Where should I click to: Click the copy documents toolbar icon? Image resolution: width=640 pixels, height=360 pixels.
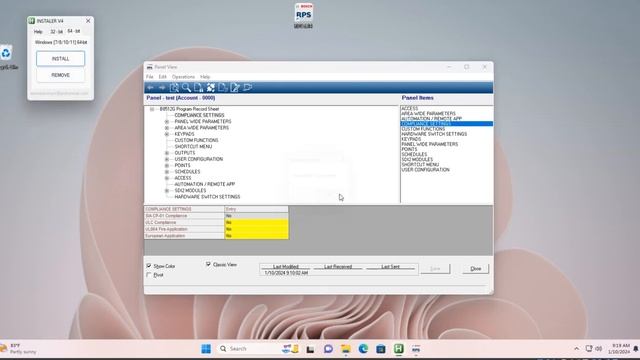click(x=223, y=87)
